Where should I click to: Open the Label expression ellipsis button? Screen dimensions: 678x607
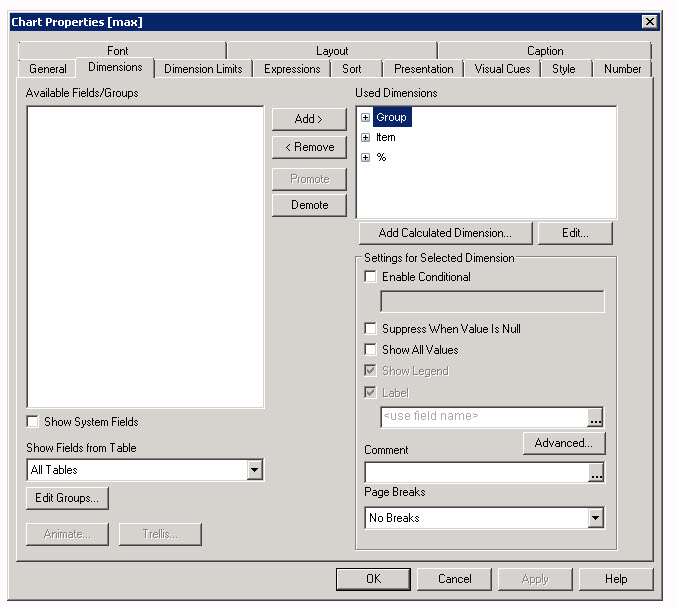point(595,417)
